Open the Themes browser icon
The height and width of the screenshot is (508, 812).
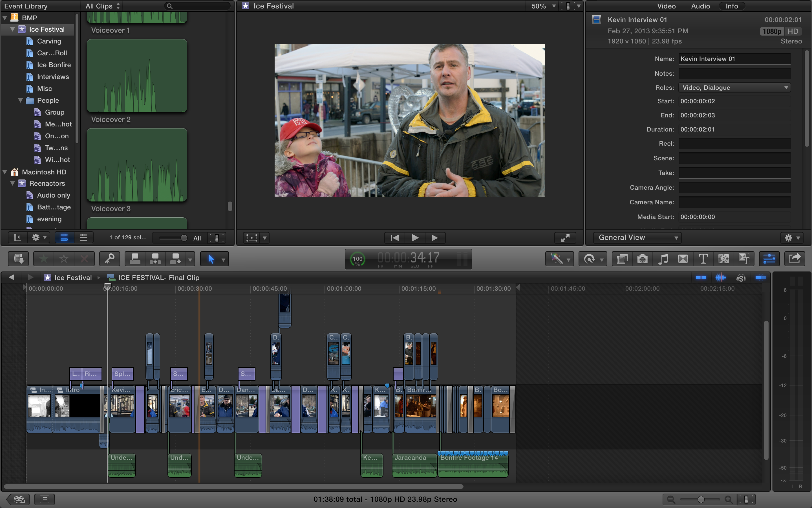(744, 259)
